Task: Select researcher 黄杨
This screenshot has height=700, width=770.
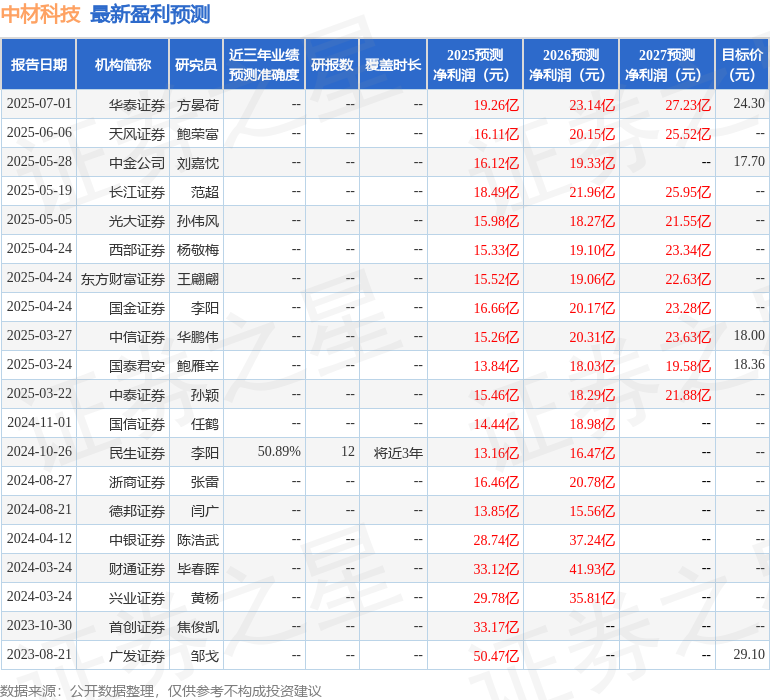Action: 205,598
